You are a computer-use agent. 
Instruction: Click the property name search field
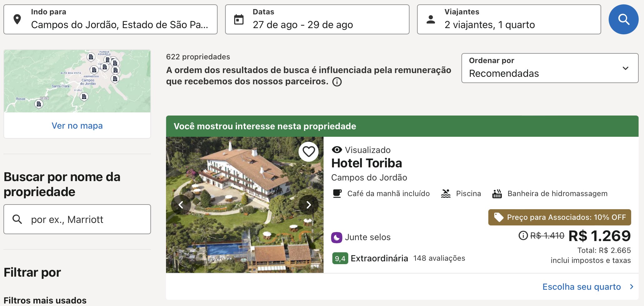tap(77, 219)
